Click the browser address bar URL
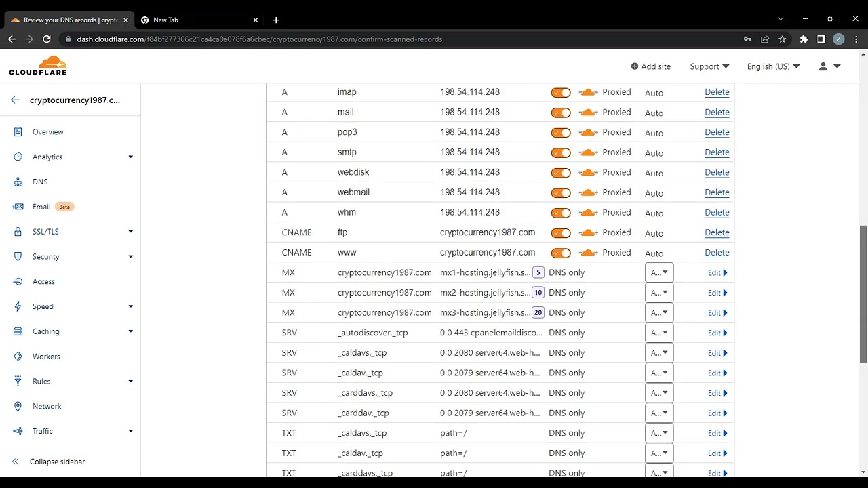868x488 pixels. pos(259,39)
